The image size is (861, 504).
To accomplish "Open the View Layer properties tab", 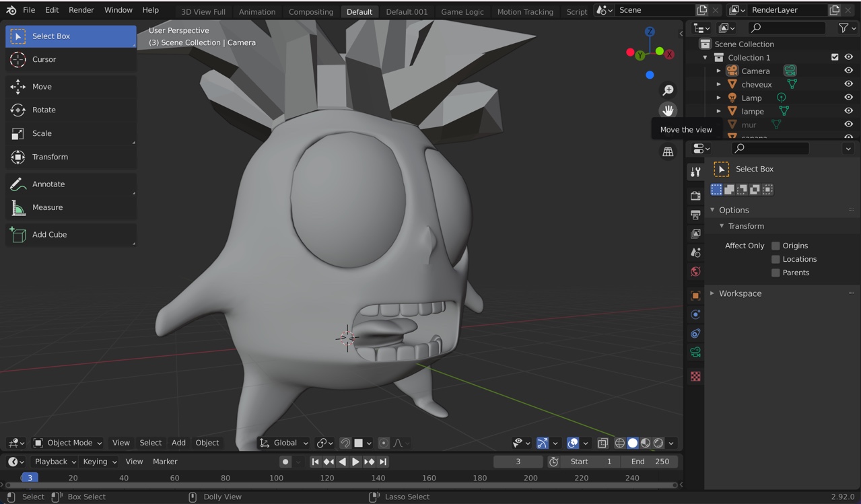I will pyautogui.click(x=695, y=233).
